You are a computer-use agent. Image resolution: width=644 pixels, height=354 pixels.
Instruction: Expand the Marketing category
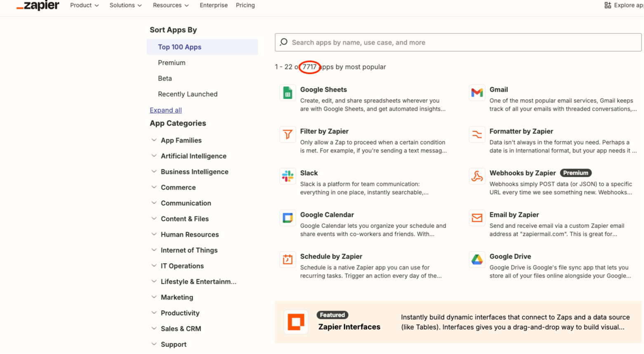(x=172, y=297)
